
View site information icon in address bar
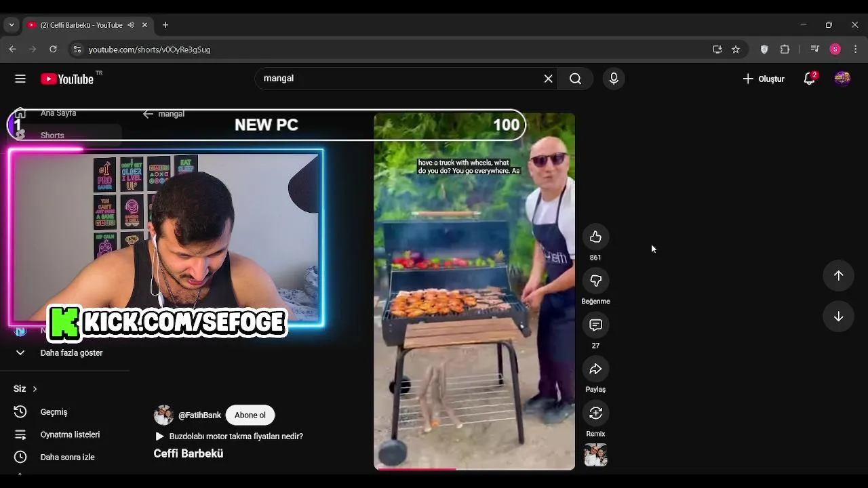[x=77, y=49]
